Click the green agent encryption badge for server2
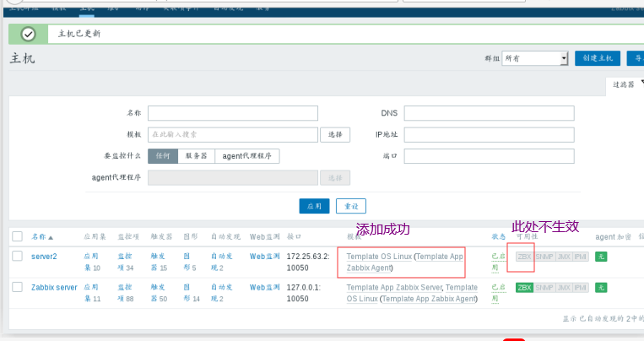 [601, 257]
